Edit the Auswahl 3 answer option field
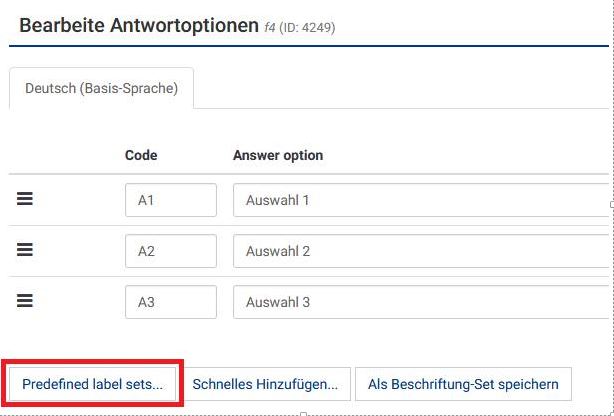 (x=420, y=301)
